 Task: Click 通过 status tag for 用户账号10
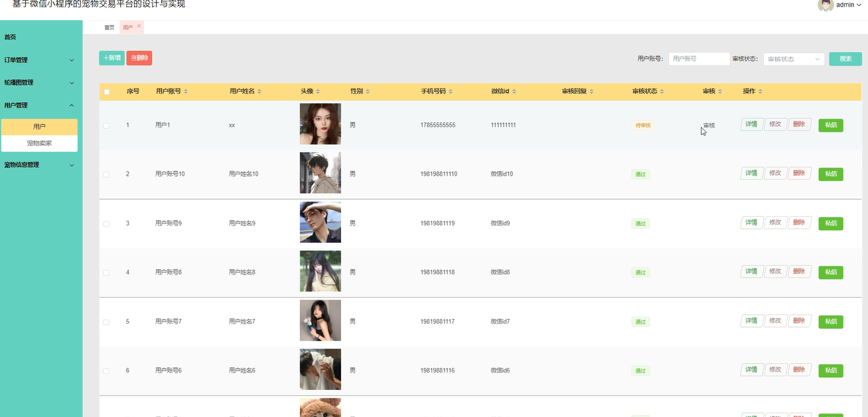click(640, 174)
